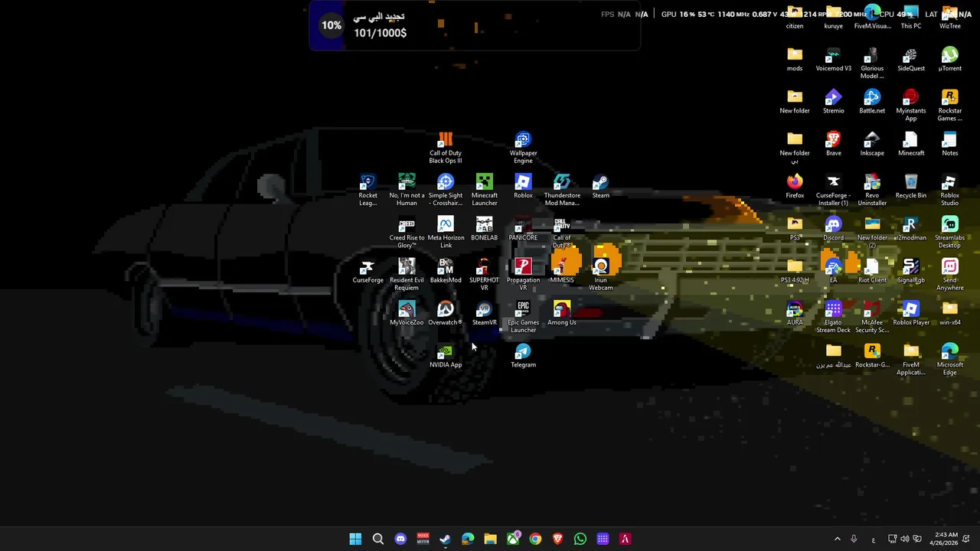Open the Streamlabs Desktop shortcut
980x551 pixels.
[x=950, y=232]
